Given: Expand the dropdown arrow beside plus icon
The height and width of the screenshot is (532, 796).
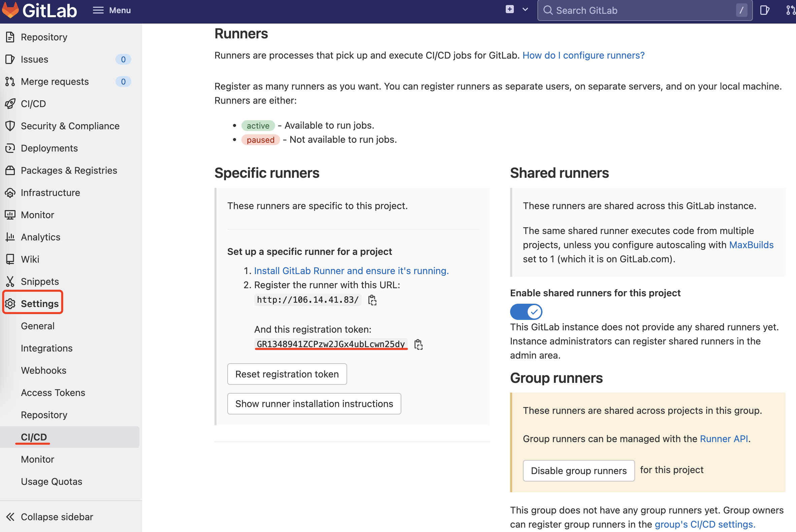Looking at the screenshot, I should 525,9.
